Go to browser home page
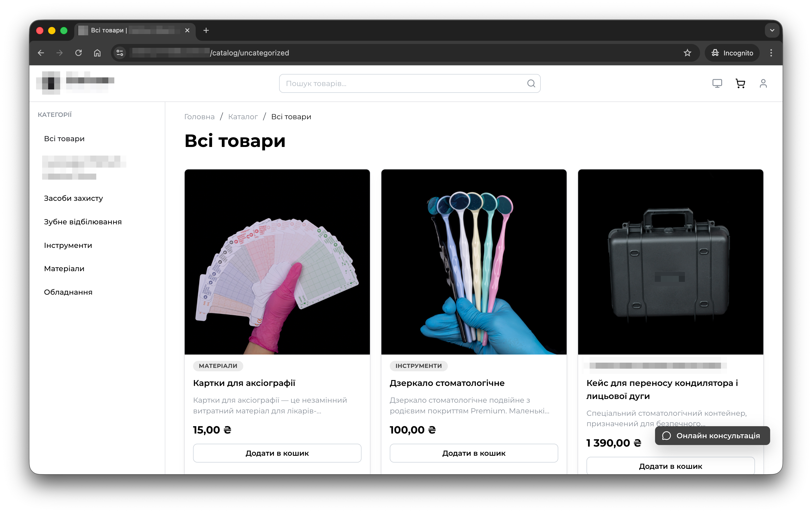 97,53
